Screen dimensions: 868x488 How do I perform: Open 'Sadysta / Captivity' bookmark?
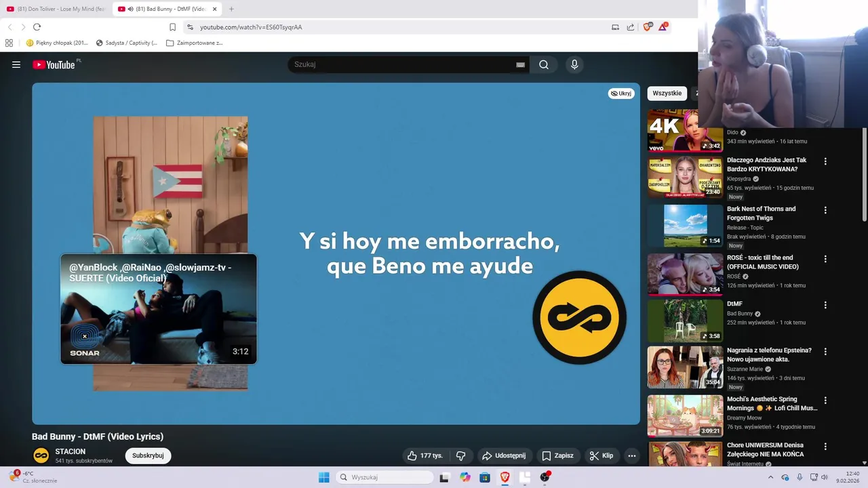(126, 43)
